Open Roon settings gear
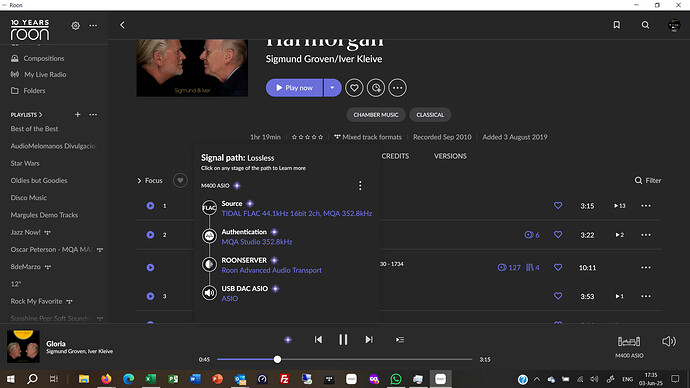The height and width of the screenshot is (388, 690). pos(76,26)
